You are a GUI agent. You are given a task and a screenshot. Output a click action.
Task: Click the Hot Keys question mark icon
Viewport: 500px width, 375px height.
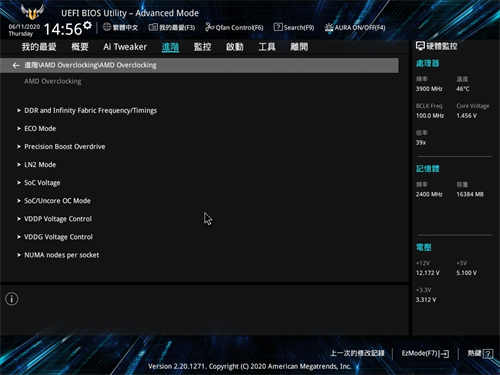tap(488, 353)
